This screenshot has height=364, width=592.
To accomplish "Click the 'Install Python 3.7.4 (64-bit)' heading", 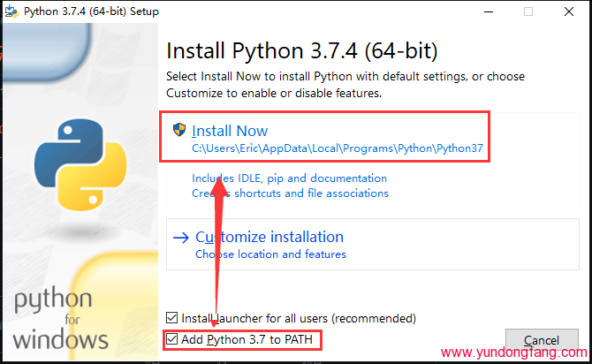I will 302,51.
